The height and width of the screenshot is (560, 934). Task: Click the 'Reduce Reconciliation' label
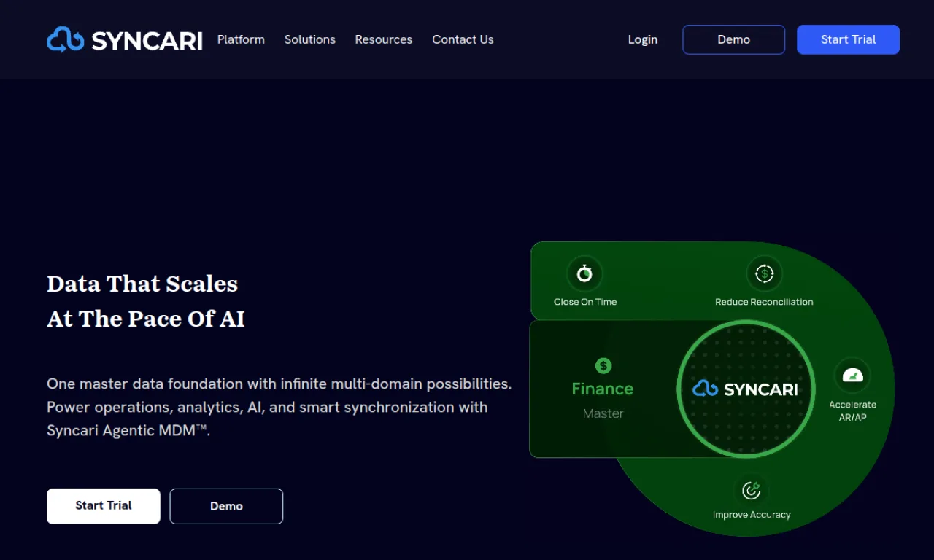[x=764, y=302]
